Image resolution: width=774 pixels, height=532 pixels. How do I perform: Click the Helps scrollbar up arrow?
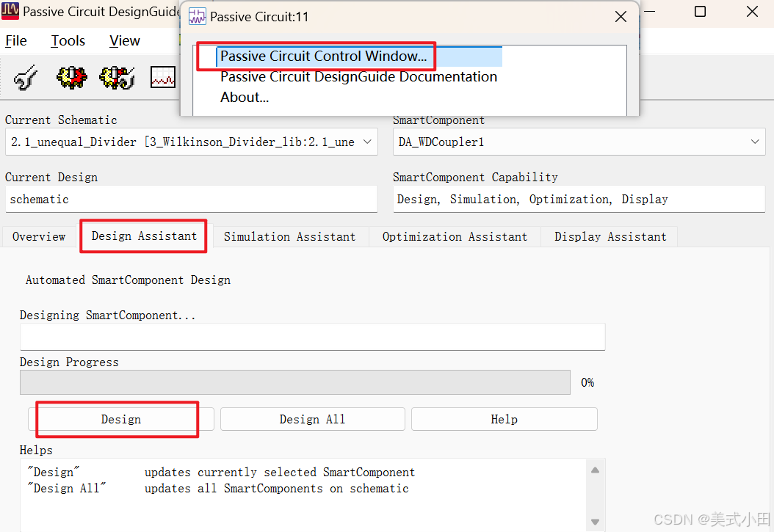[596, 470]
